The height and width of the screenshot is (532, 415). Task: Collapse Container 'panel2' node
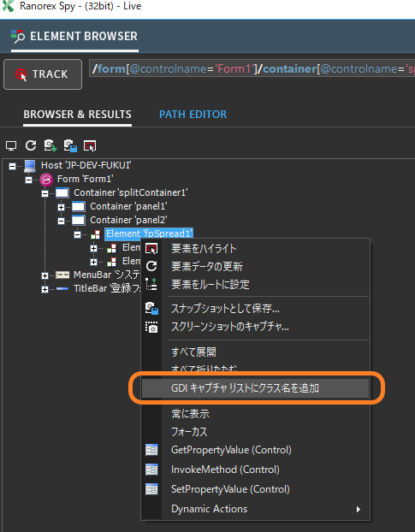click(x=61, y=221)
